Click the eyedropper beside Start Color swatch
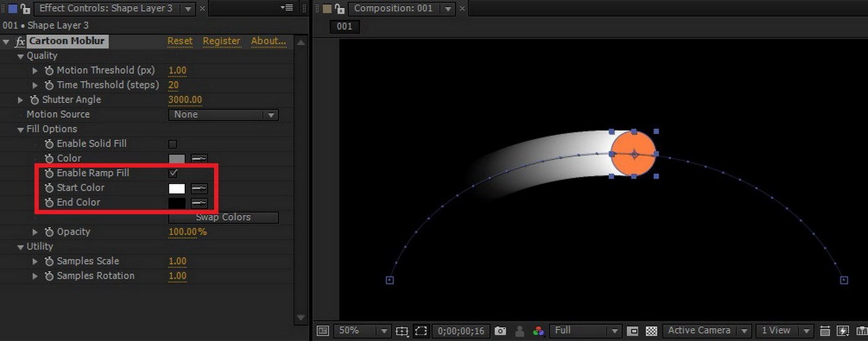868x341 pixels. tap(199, 188)
